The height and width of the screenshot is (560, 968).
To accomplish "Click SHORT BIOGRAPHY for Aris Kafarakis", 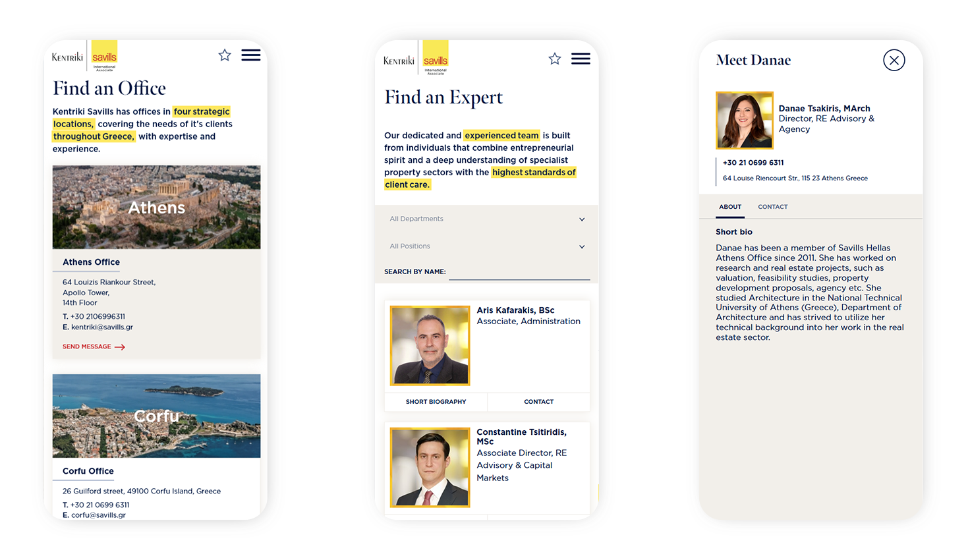I will pyautogui.click(x=436, y=401).
